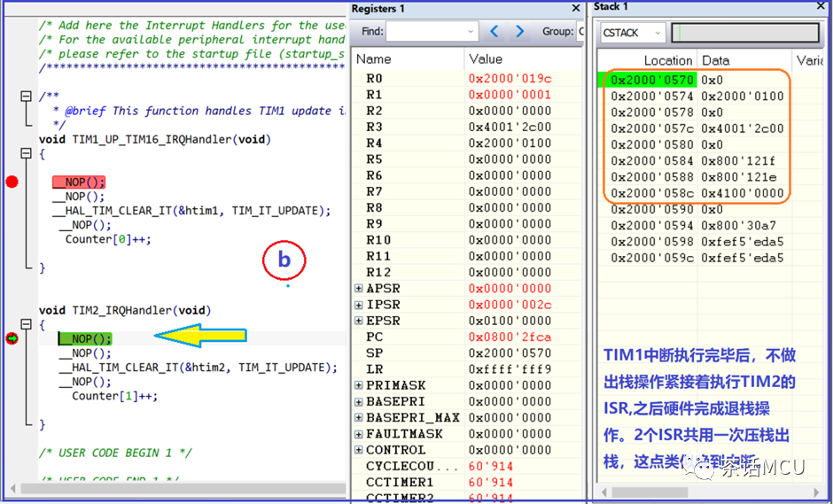The image size is (833, 504).
Task: Select R0 value 0x2000'019c
Action: click(510, 79)
